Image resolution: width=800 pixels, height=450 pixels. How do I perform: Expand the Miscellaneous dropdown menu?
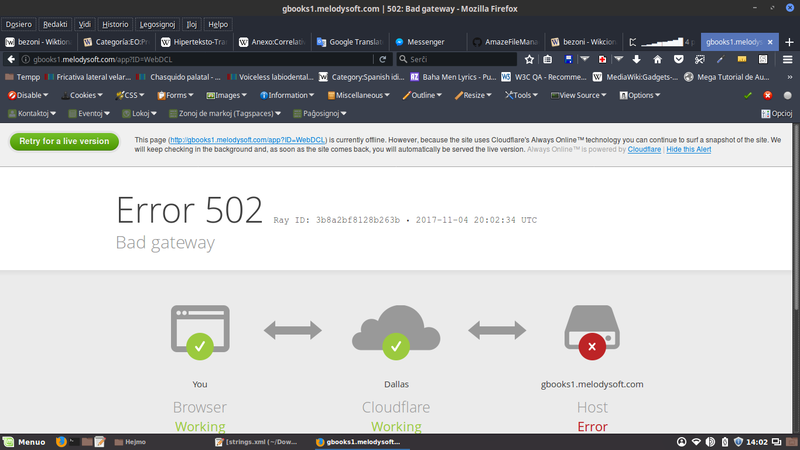click(362, 95)
